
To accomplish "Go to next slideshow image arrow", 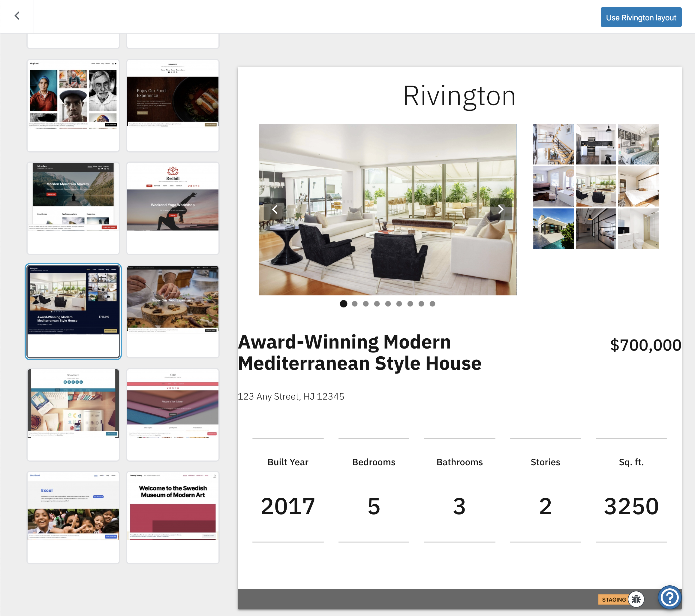I will (x=501, y=209).
